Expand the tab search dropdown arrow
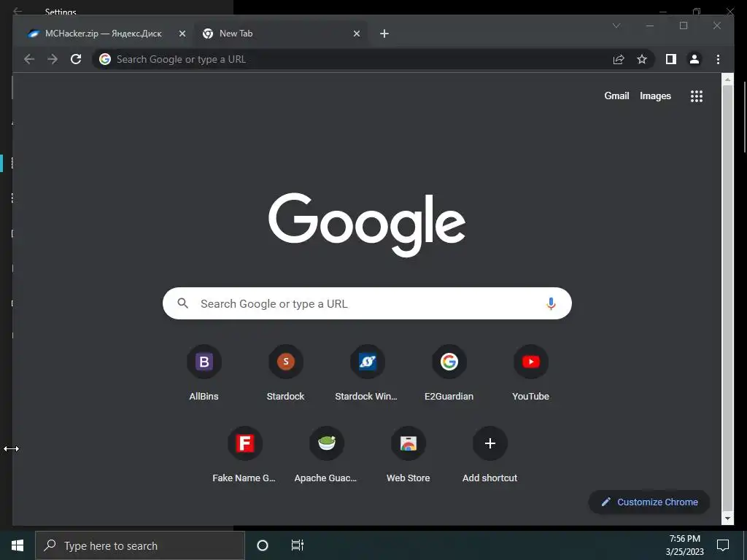Viewport: 747px width, 560px height. [616, 26]
